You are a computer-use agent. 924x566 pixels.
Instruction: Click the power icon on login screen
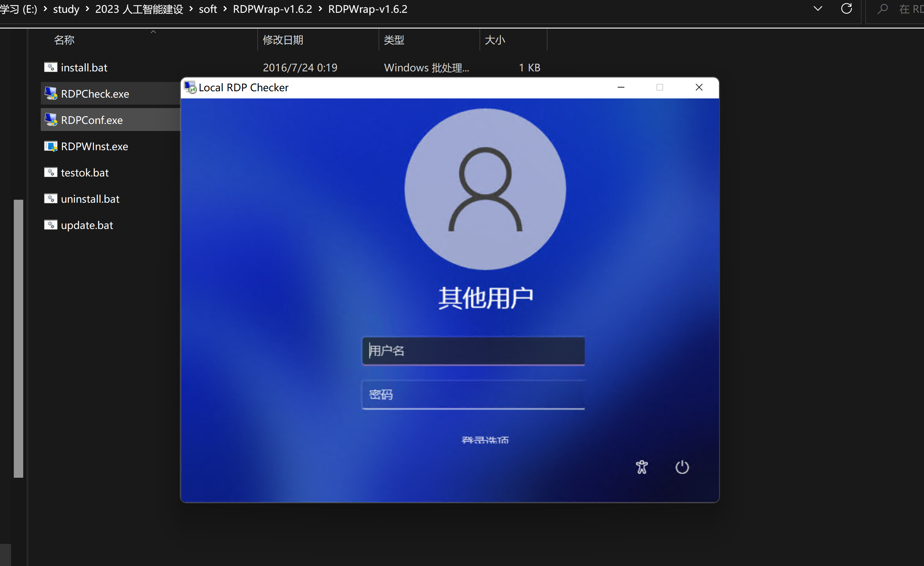682,467
